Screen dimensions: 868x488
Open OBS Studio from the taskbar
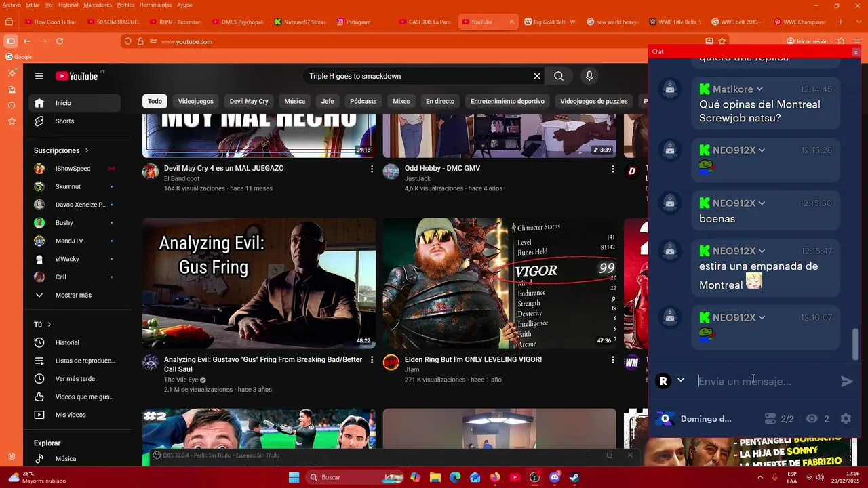534,477
